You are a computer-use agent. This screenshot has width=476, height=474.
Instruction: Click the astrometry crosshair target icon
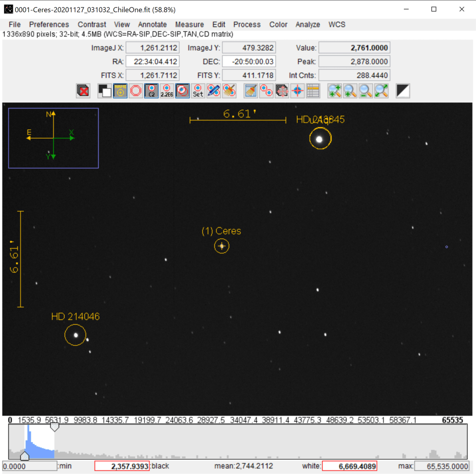[x=298, y=91]
